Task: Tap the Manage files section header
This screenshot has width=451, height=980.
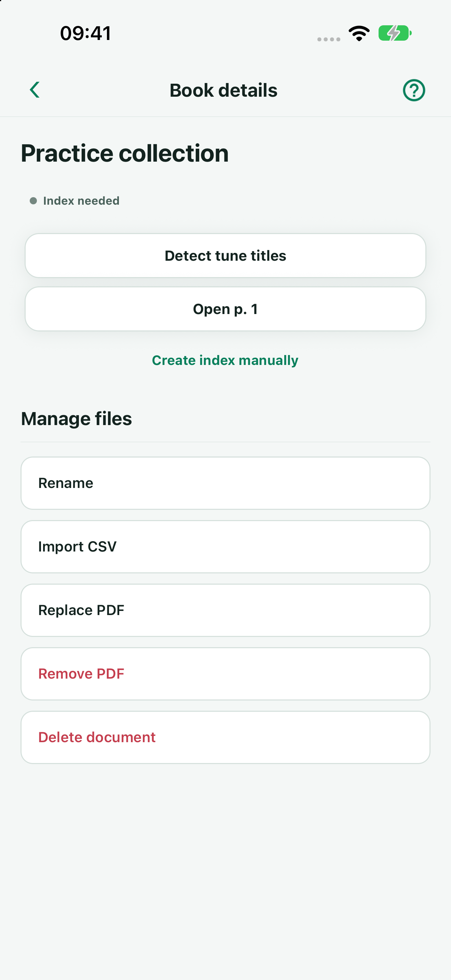Action: pyautogui.click(x=77, y=419)
